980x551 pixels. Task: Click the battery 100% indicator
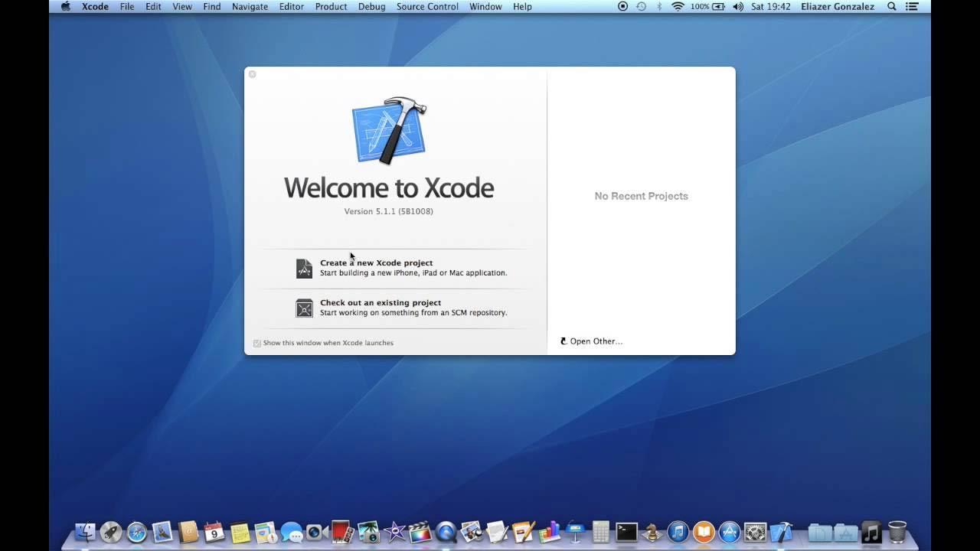tap(709, 6)
